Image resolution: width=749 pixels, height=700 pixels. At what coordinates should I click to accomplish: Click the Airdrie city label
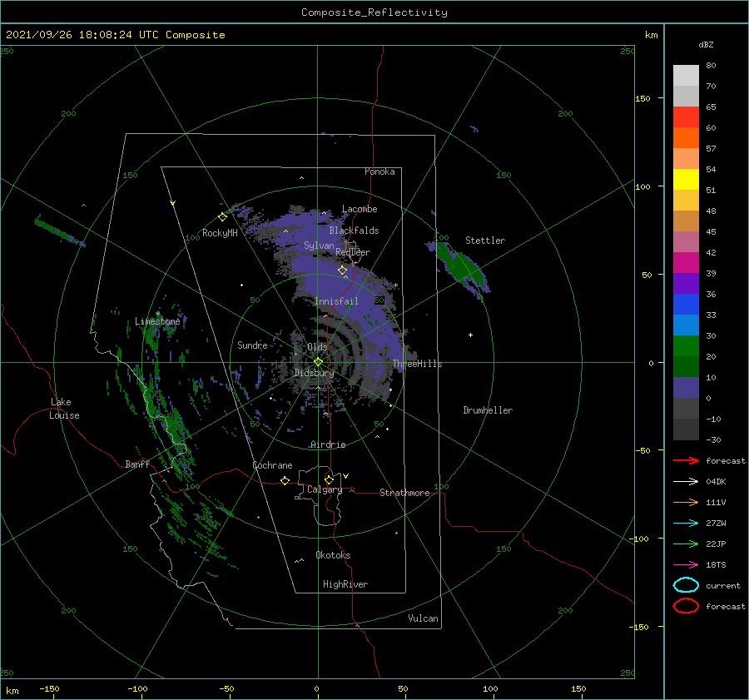coord(328,444)
